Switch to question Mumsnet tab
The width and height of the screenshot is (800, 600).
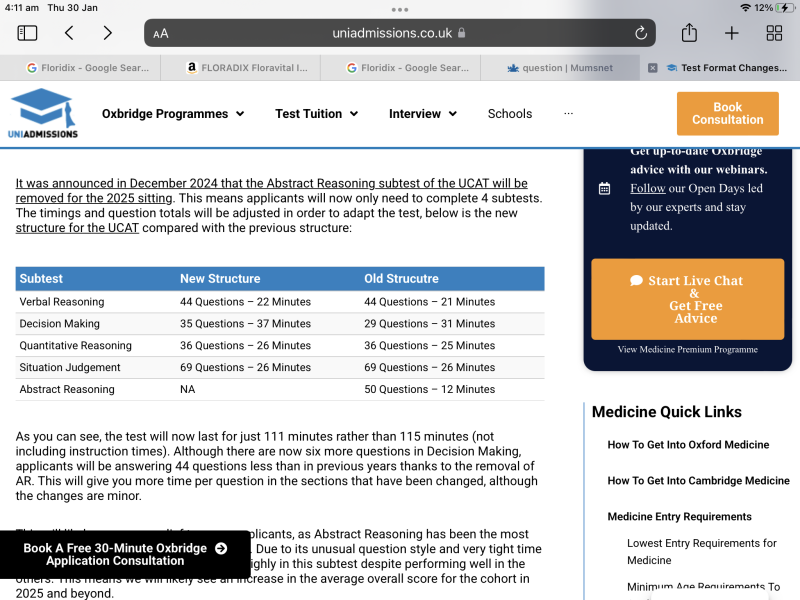pyautogui.click(x=560, y=68)
